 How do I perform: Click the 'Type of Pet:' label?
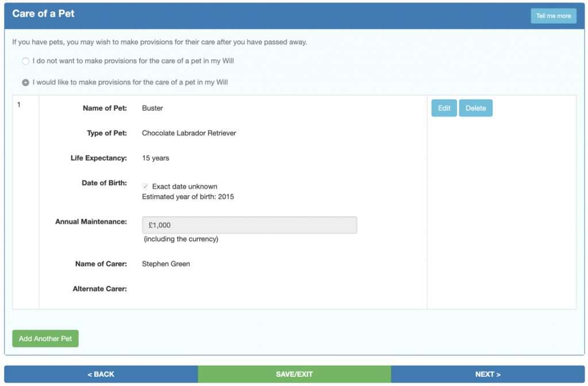(x=107, y=133)
